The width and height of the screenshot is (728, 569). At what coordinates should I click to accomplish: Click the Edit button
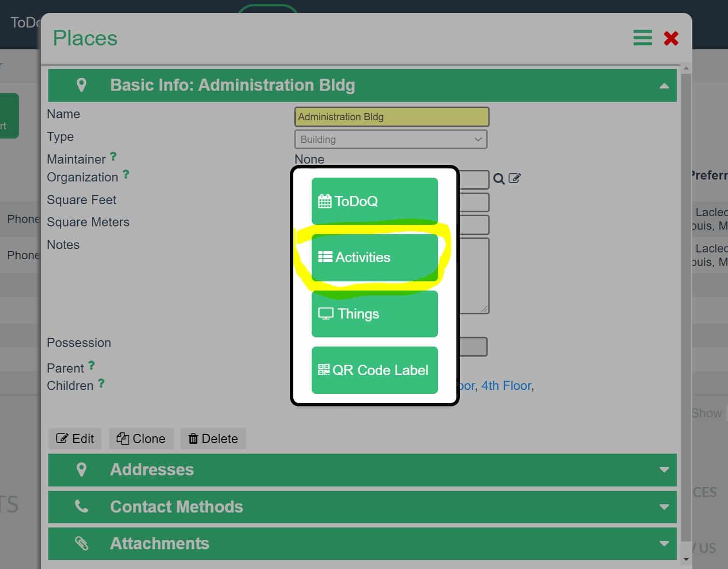pyautogui.click(x=75, y=439)
